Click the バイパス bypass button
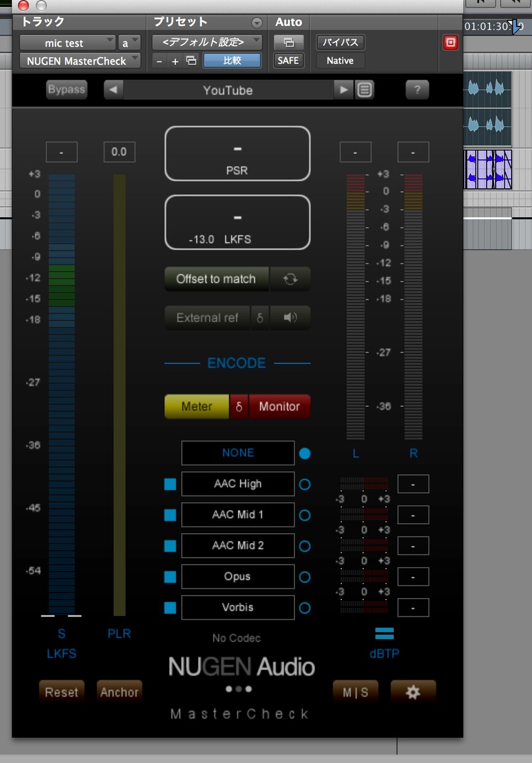 point(340,42)
